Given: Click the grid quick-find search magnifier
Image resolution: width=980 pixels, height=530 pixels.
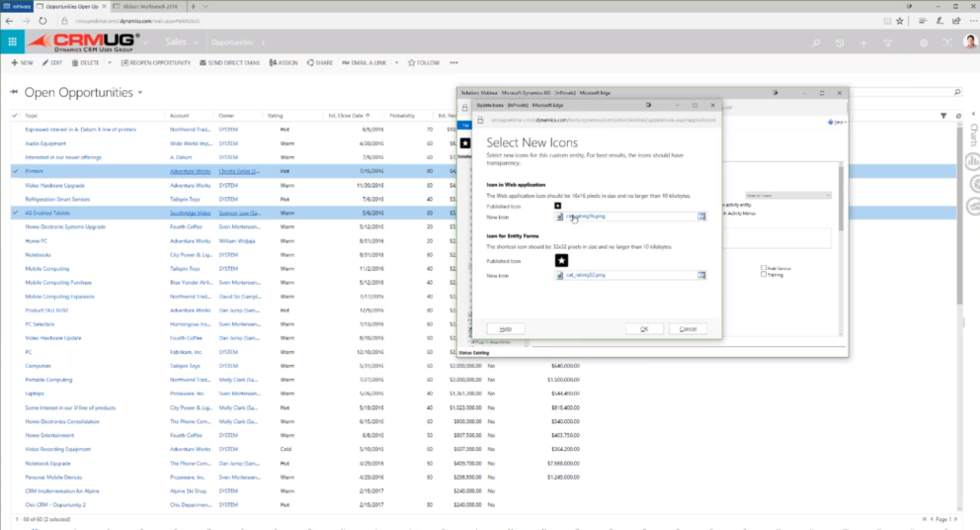Looking at the screenshot, I should click(x=957, y=92).
